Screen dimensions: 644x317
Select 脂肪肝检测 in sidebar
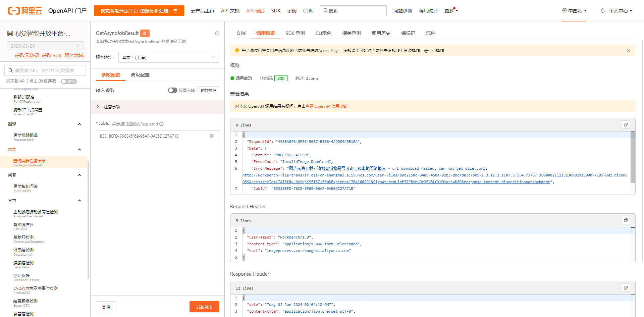[x=29, y=239]
